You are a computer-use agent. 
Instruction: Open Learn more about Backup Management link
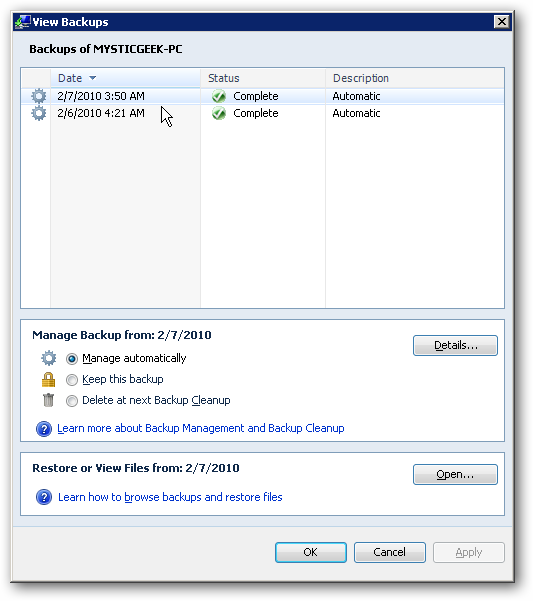(201, 428)
